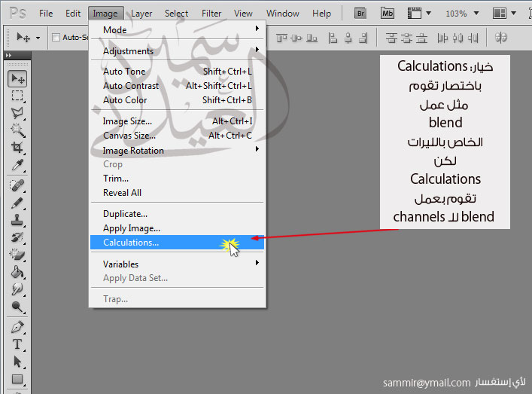Viewport: 532px width, 394px height.
Task: Click the Align Right Edges icon
Action: (x=363, y=38)
